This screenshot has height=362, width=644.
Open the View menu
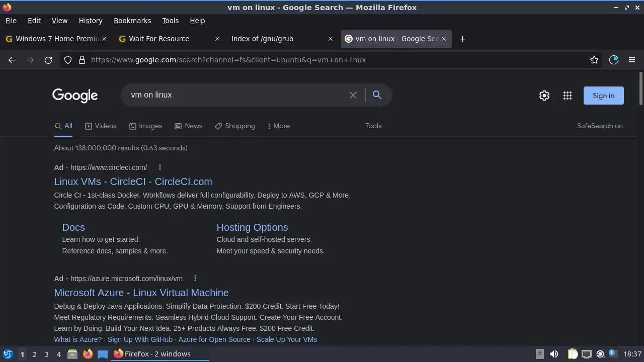59,21
